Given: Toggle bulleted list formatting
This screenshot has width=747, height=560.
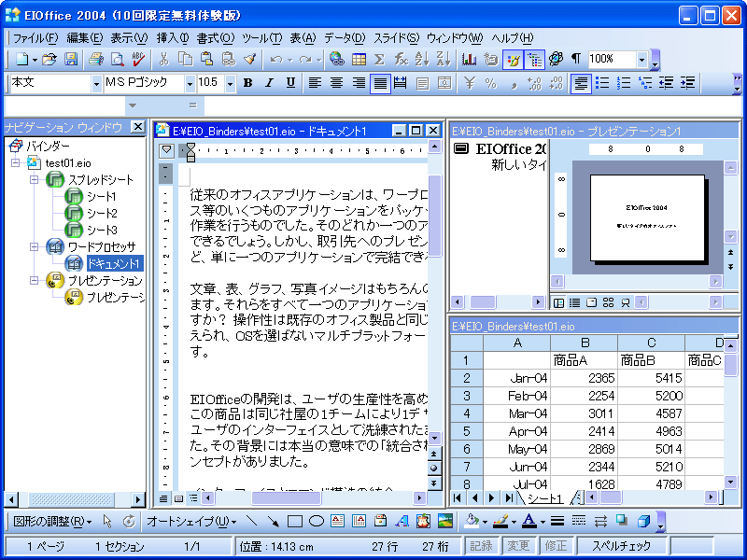Looking at the screenshot, I should tap(602, 83).
